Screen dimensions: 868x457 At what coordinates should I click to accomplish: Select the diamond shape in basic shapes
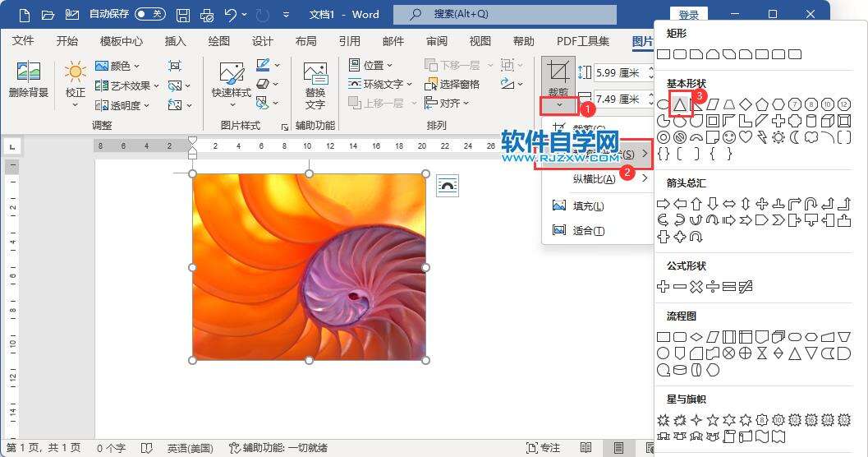pos(746,104)
